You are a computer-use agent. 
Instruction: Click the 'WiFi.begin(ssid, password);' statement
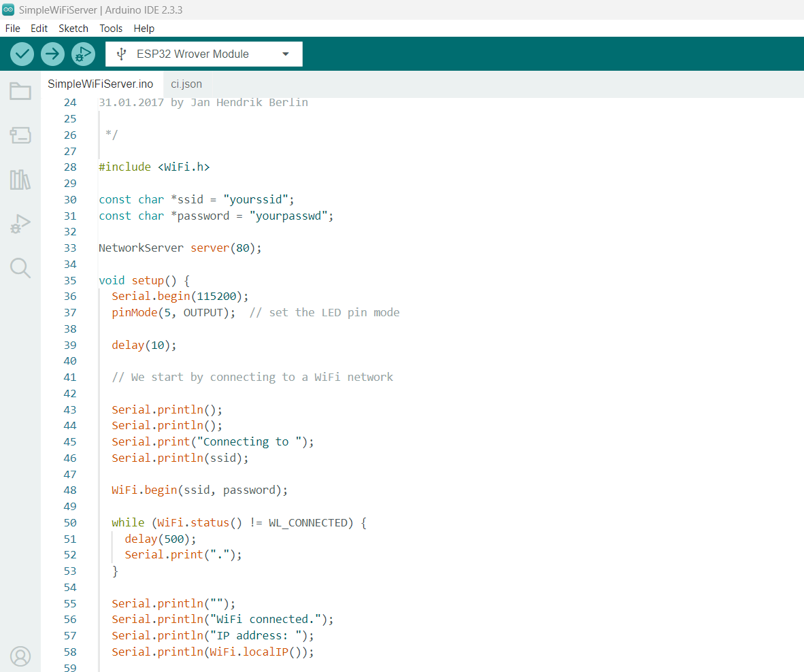click(199, 490)
